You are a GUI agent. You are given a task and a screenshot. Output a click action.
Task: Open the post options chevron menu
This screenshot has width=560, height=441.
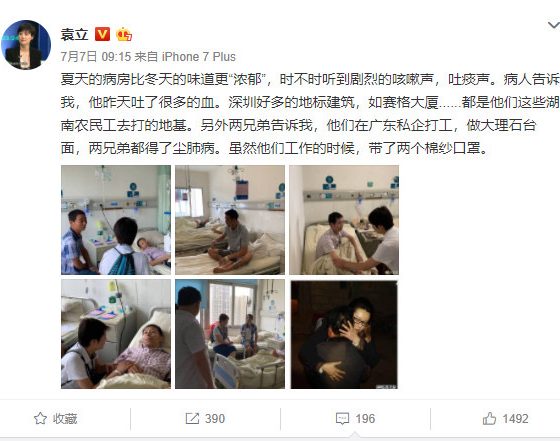point(554,25)
